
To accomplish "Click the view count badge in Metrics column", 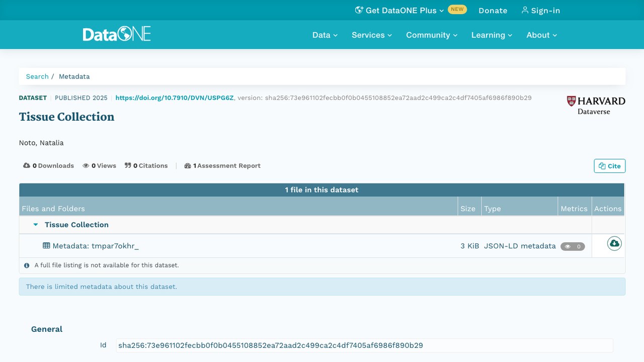I will 573,246.
